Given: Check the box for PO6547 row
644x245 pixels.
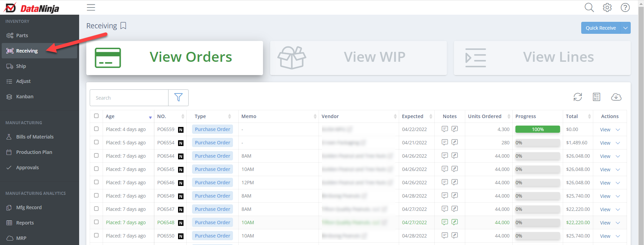Looking at the screenshot, I should point(96,209).
